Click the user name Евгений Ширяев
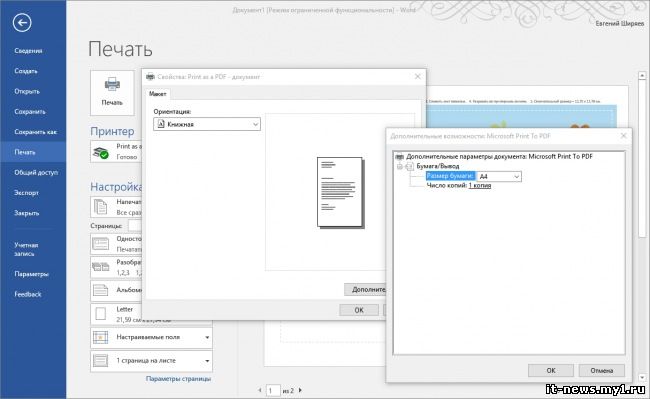This screenshot has width=650, height=399. 619,24
